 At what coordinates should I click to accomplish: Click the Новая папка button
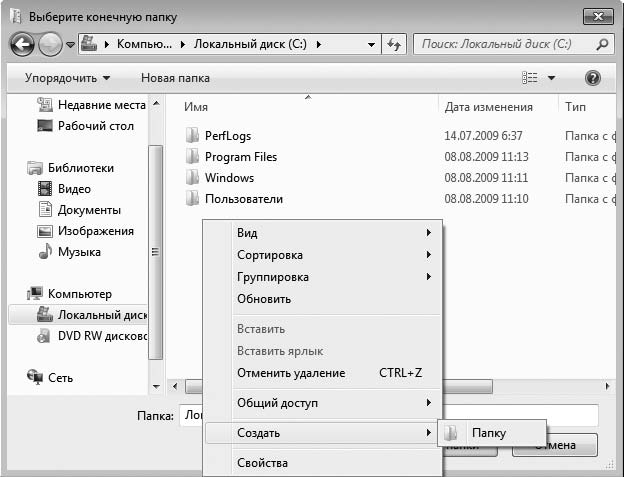175,78
